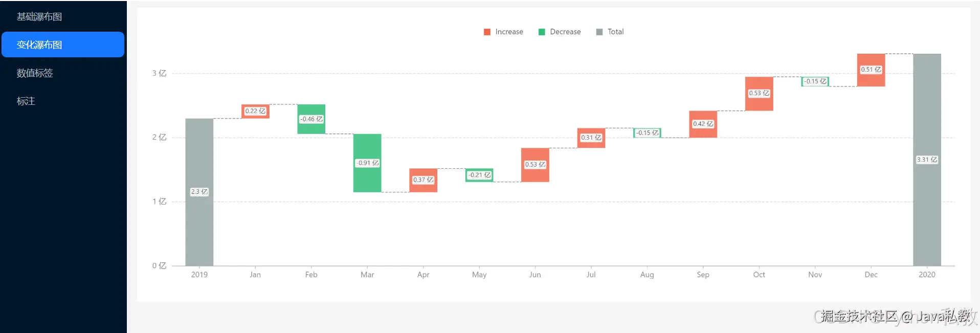Click the -0.46 亿 label on the Feb bar

pyautogui.click(x=311, y=119)
